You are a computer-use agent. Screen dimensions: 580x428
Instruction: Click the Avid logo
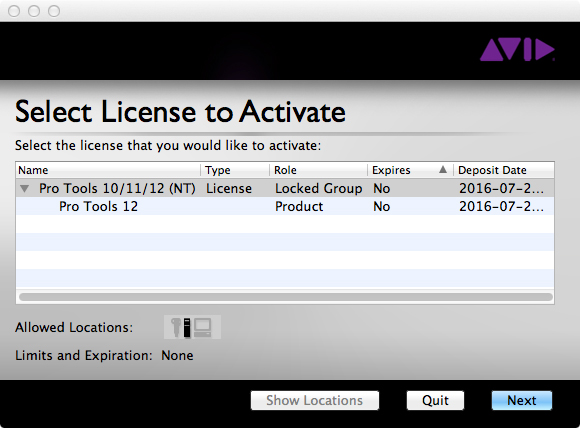tap(517, 50)
